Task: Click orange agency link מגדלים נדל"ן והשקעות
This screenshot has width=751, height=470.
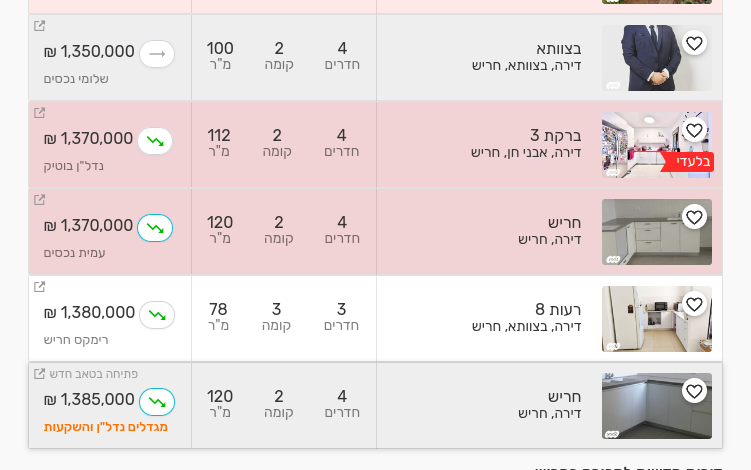Action: point(106,427)
